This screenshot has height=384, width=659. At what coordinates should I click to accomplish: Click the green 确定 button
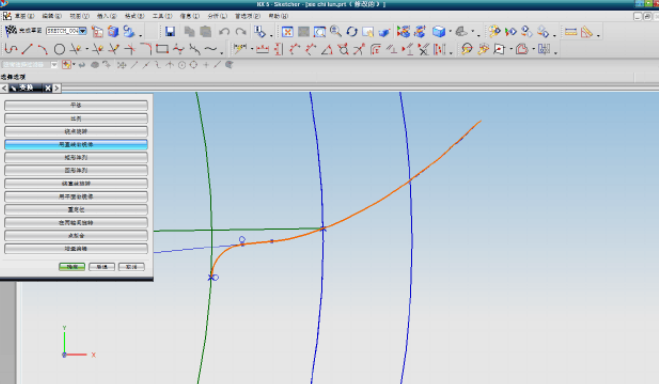[x=72, y=267]
